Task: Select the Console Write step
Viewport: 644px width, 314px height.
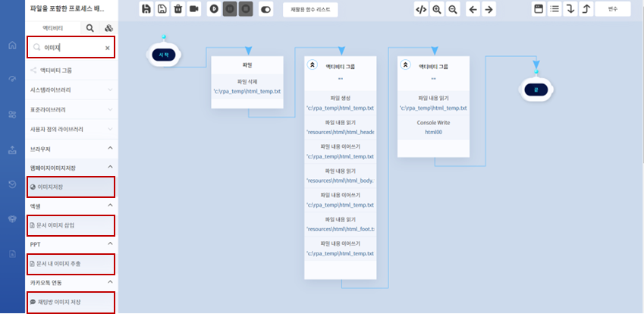Action: 433,127
